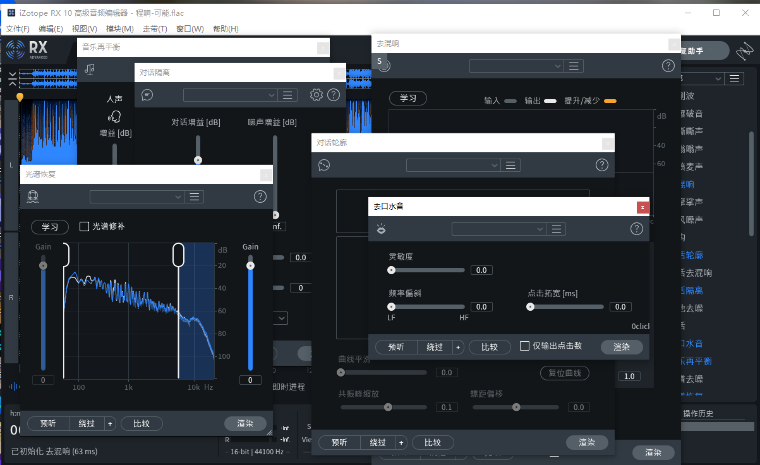The image size is (760, 465).
Task: Open preset list icon in 对话隔离
Action: click(288, 95)
